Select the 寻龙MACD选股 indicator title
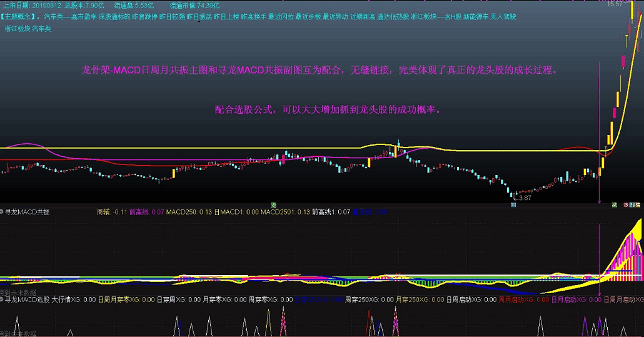 click(27, 299)
